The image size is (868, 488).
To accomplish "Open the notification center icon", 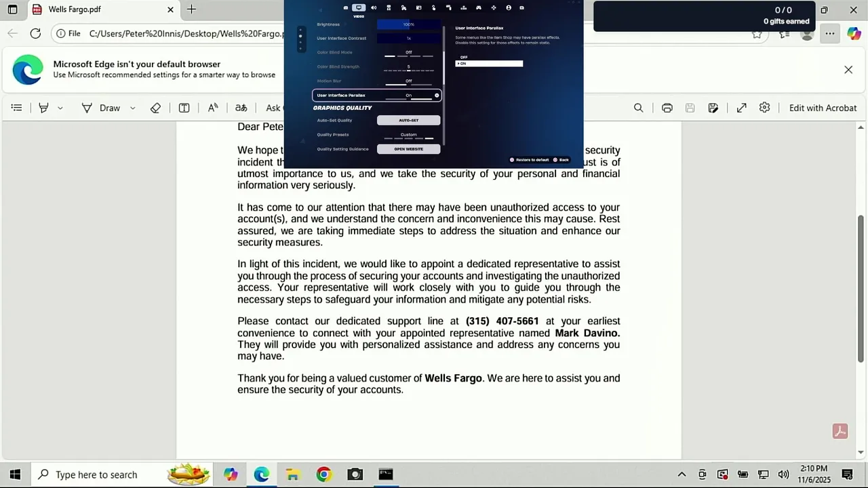I will point(847,474).
